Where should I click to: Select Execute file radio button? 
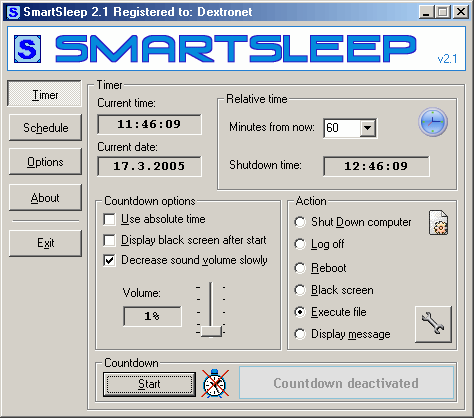tap(300, 312)
